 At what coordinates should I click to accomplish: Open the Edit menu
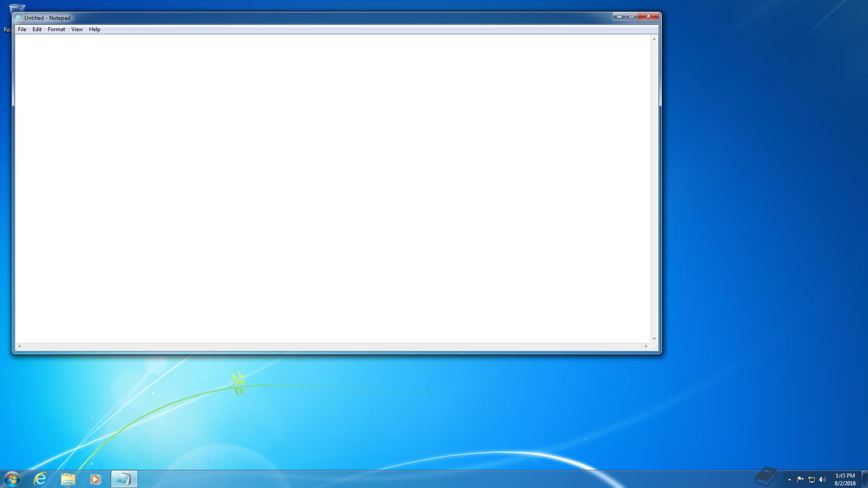point(37,29)
